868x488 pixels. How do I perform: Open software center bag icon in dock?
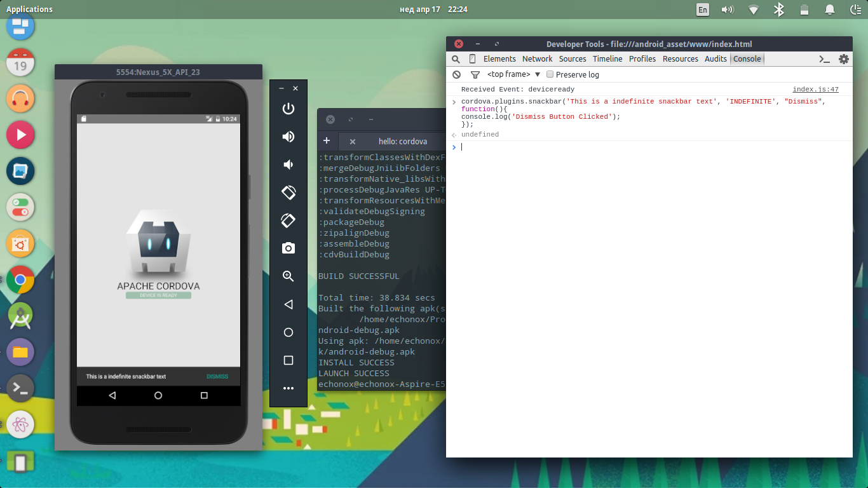click(x=20, y=243)
